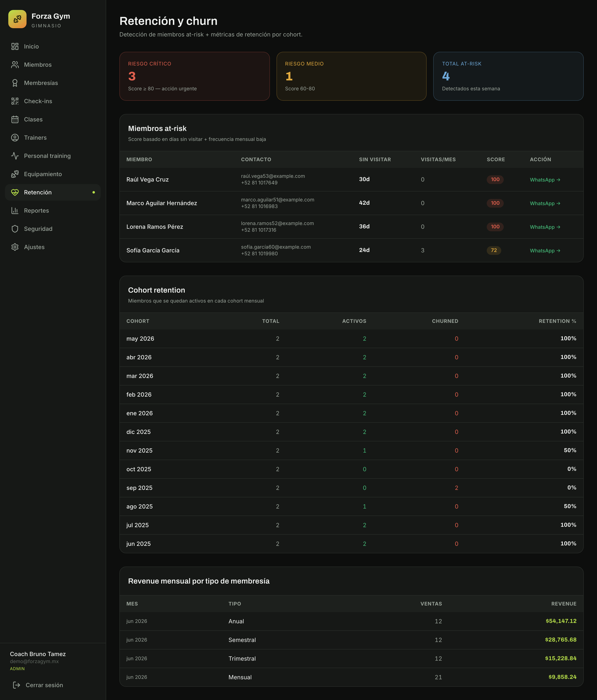Click the Riesgo Crítico summary card

pyautogui.click(x=195, y=76)
